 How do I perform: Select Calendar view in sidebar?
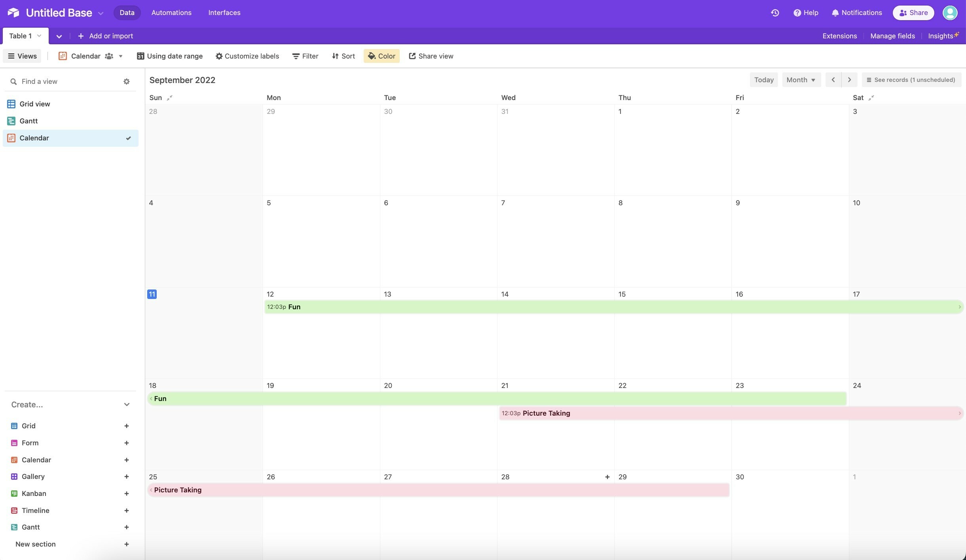point(70,138)
